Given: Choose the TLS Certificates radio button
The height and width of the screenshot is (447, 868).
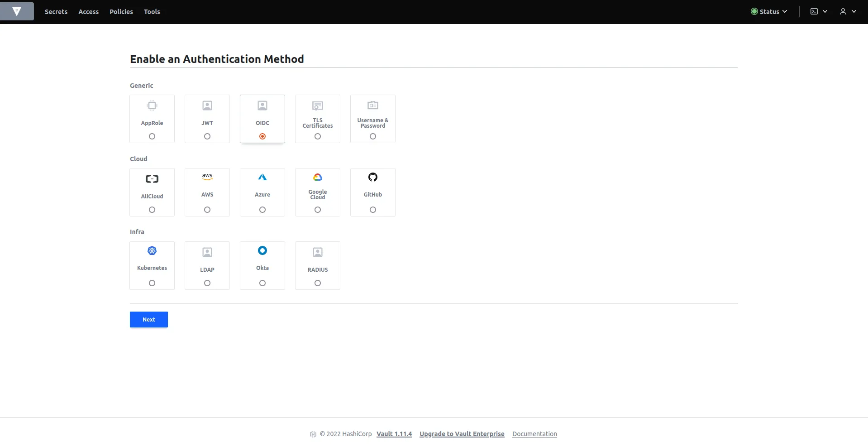Looking at the screenshot, I should (318, 136).
